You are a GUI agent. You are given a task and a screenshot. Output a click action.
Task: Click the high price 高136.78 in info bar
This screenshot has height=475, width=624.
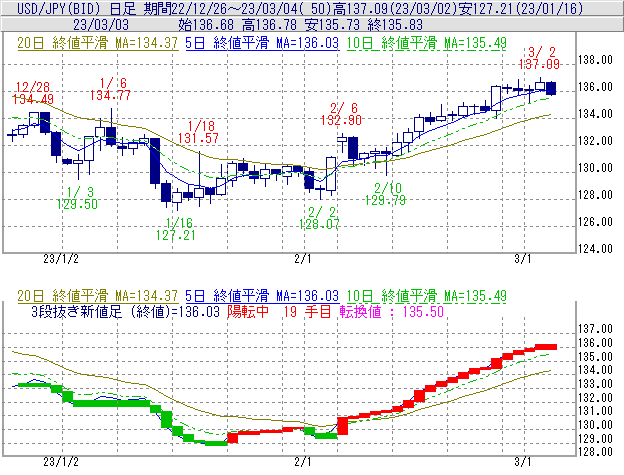269,25
